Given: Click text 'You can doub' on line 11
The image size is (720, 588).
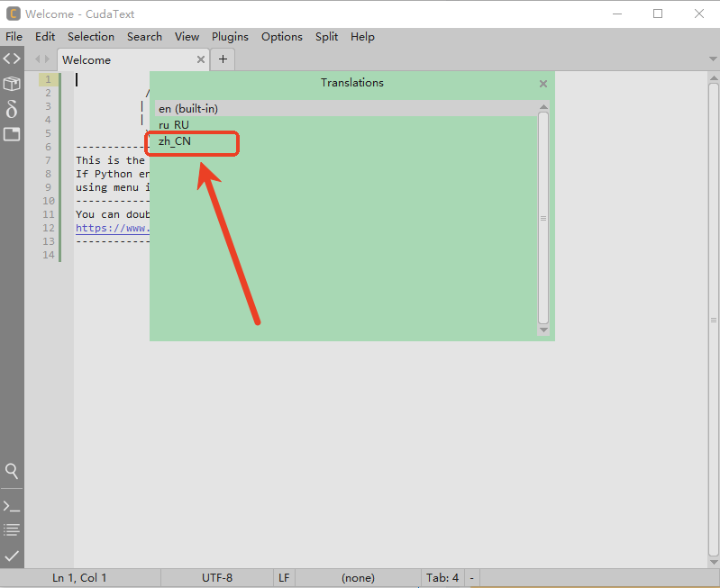Looking at the screenshot, I should point(113,215).
